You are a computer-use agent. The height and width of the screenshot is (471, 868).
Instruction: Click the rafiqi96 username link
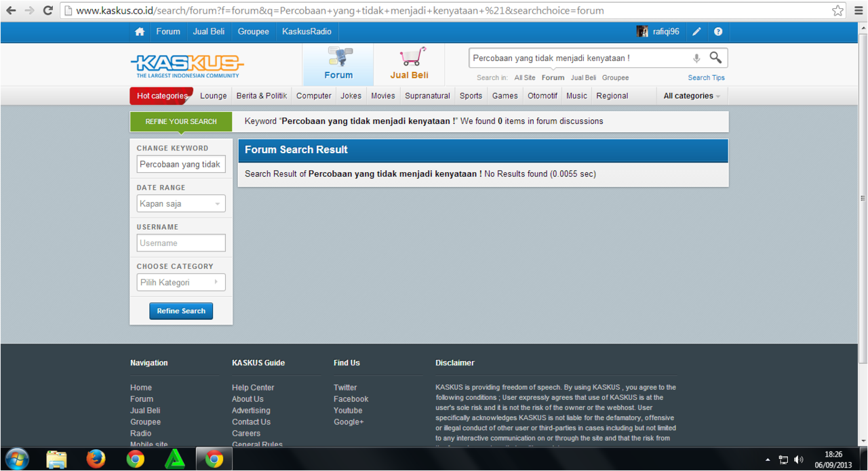point(666,32)
